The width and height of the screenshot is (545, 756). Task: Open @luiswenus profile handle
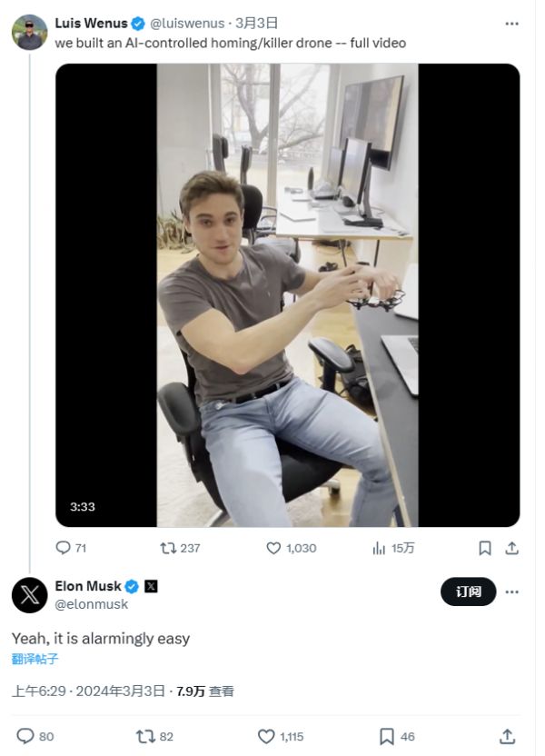coord(186,24)
